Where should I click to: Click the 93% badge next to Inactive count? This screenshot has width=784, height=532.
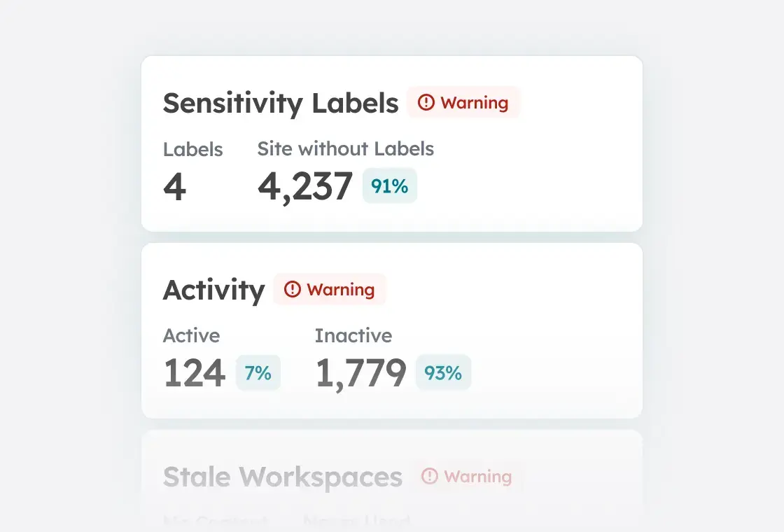click(x=443, y=372)
